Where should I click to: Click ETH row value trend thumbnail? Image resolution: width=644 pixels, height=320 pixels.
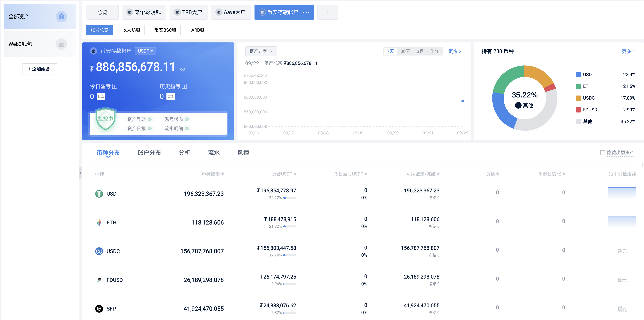click(622, 222)
